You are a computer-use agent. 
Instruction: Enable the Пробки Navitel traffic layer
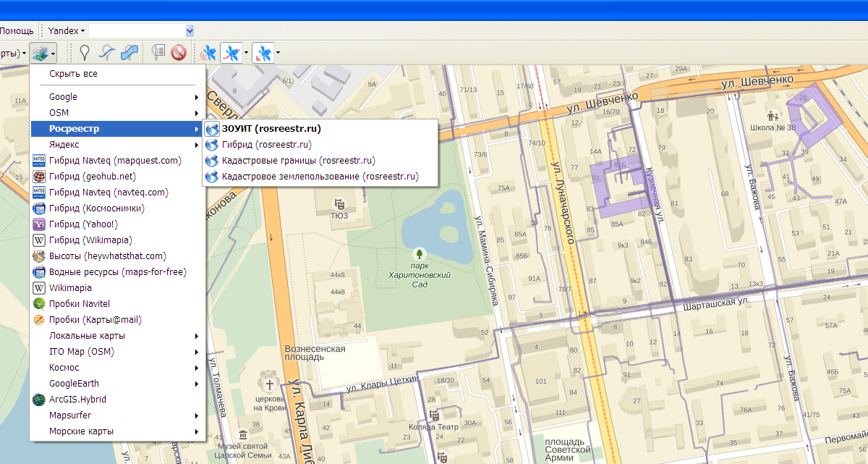(x=80, y=304)
